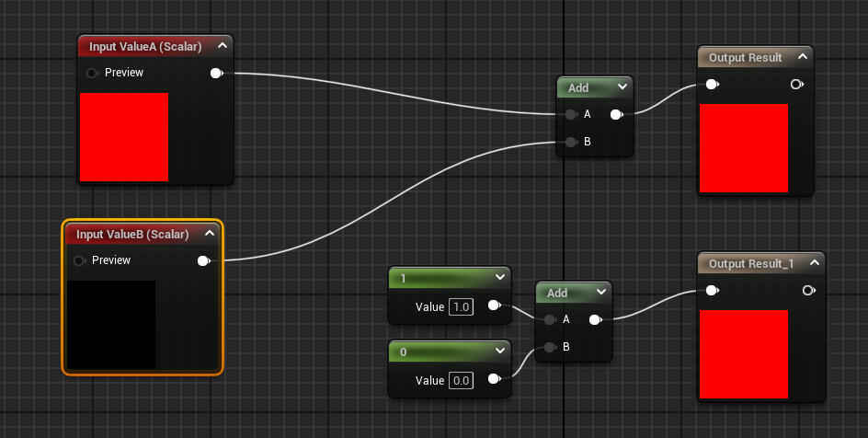Click the A input pin on top Add node

pyautogui.click(x=571, y=115)
